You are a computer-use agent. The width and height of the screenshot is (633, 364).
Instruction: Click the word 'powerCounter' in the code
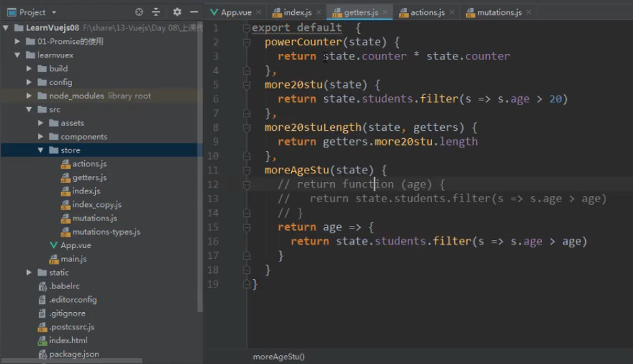[303, 42]
